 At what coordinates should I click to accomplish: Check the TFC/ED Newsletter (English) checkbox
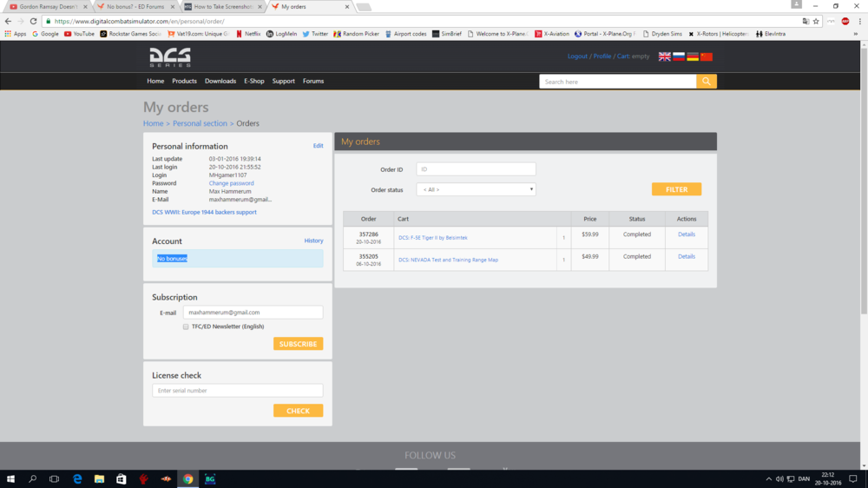[x=186, y=326]
